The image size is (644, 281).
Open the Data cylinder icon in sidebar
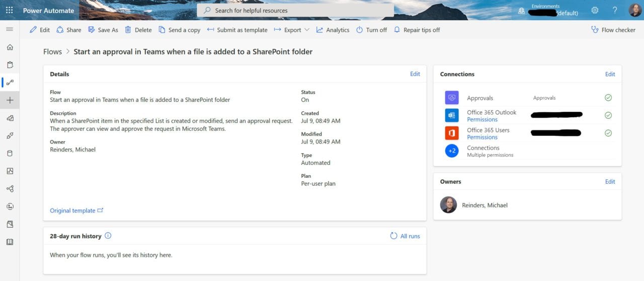point(10,153)
